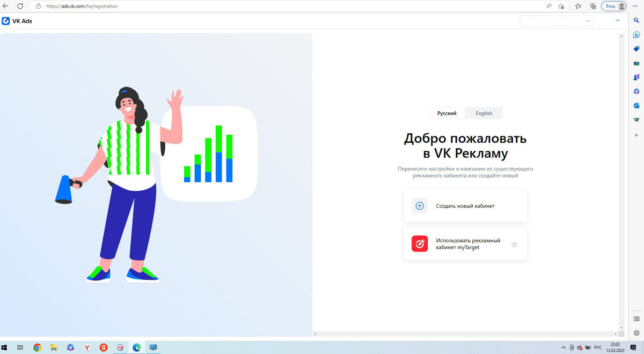This screenshot has width=644, height=354.
Task: Open Task View on the taskbar
Action: (20, 348)
